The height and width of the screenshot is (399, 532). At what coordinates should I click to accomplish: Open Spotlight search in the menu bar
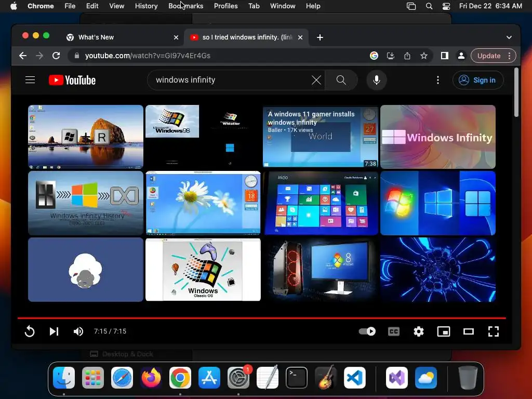point(429,6)
